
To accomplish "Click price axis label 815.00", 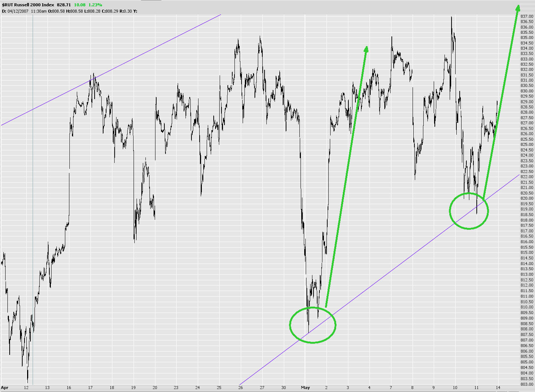I will [x=527, y=253].
